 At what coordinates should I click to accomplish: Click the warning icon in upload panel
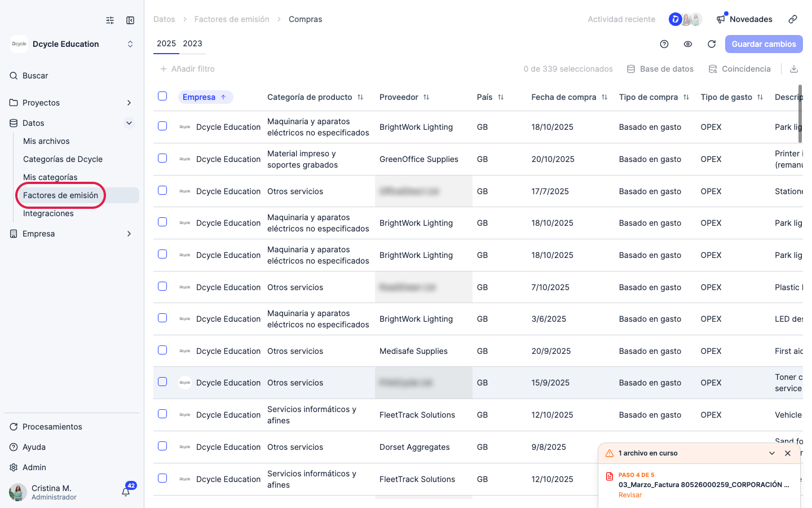click(x=610, y=453)
